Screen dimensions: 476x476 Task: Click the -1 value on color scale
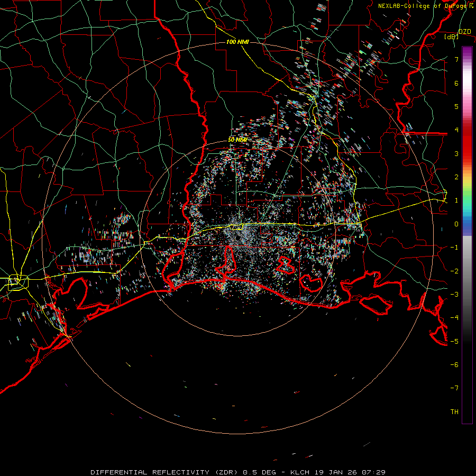pos(454,248)
